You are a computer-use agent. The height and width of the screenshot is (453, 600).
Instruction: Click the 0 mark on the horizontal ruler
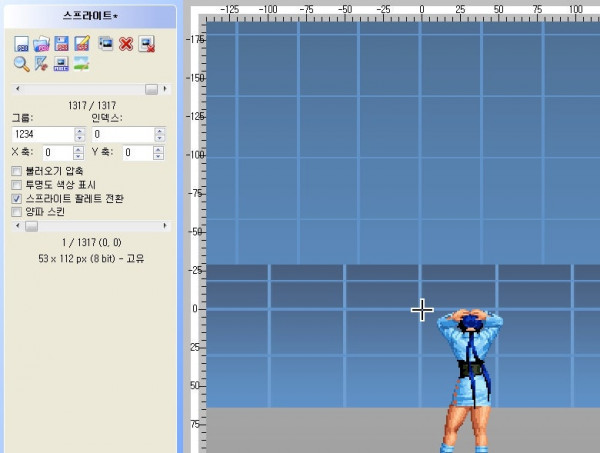click(x=421, y=9)
